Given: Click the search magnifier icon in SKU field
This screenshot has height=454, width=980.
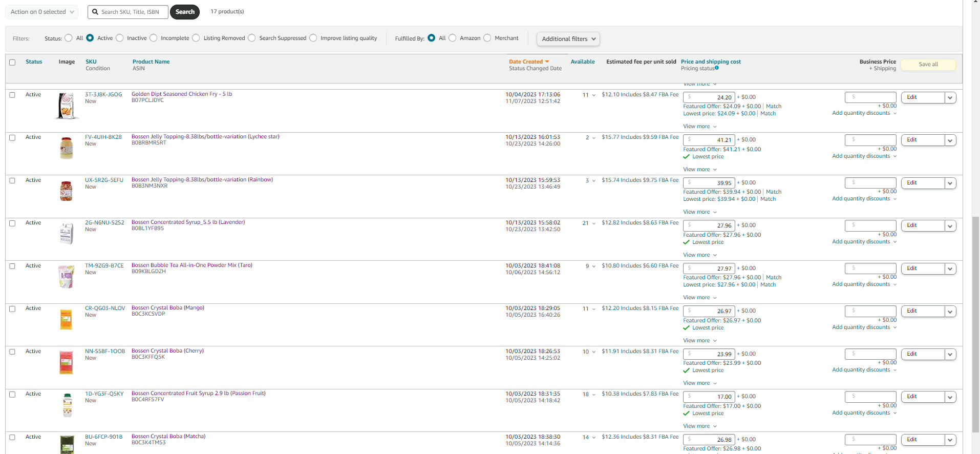Looking at the screenshot, I should (x=95, y=12).
